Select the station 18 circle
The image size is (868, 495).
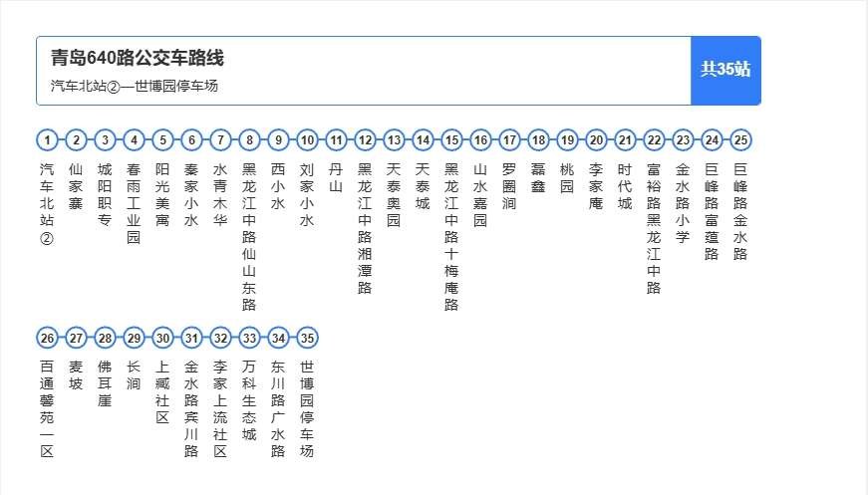[x=538, y=139]
